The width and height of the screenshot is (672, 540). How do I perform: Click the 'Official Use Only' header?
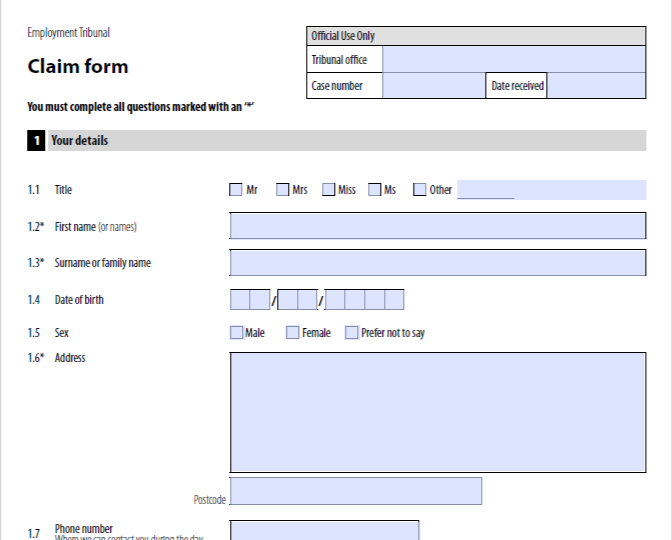[x=476, y=36]
